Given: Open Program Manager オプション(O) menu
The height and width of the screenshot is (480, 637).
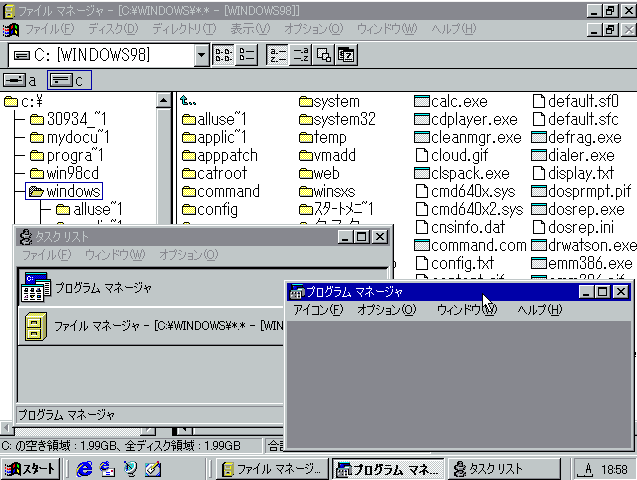Looking at the screenshot, I should pyautogui.click(x=386, y=310).
